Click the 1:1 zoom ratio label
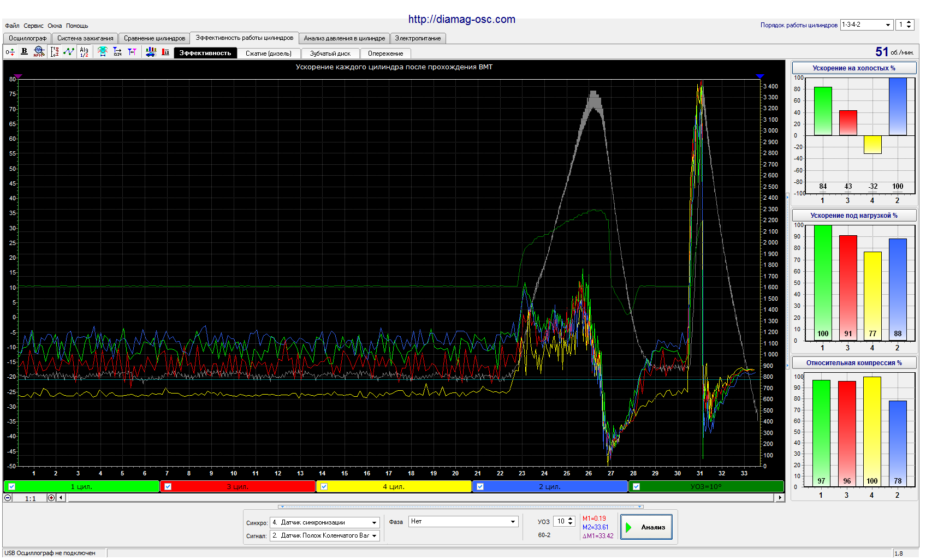 pyautogui.click(x=30, y=498)
